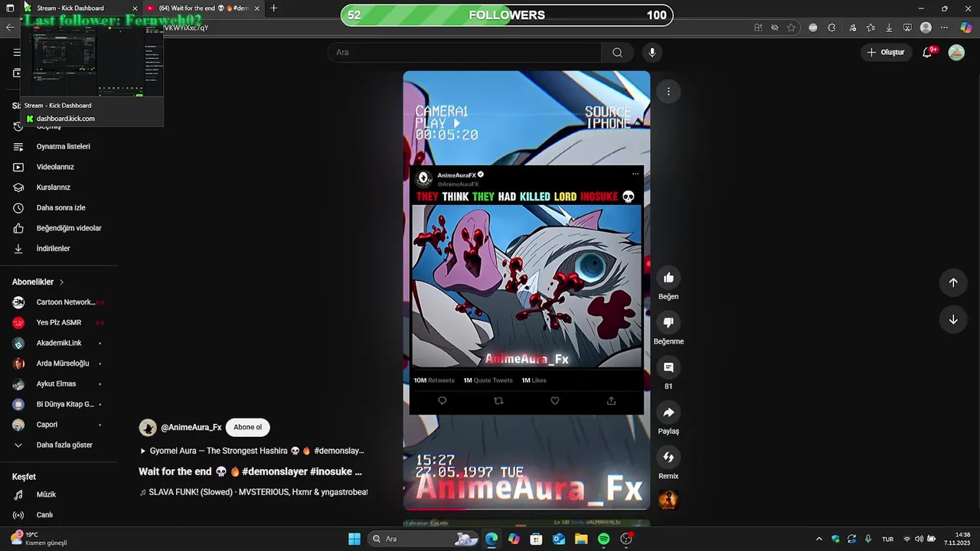Click the Windows taskbar Ara search box

pos(423,539)
